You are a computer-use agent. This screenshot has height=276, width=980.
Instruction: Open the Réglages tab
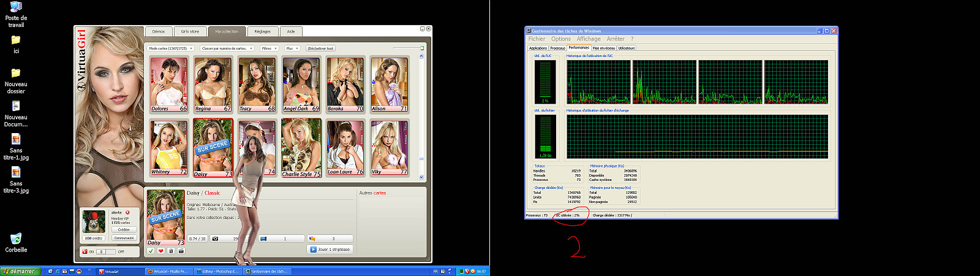click(x=263, y=31)
